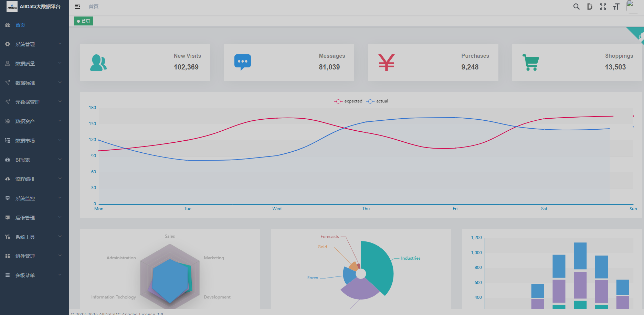Open the documentation D icon
The height and width of the screenshot is (315, 644).
(590, 7)
